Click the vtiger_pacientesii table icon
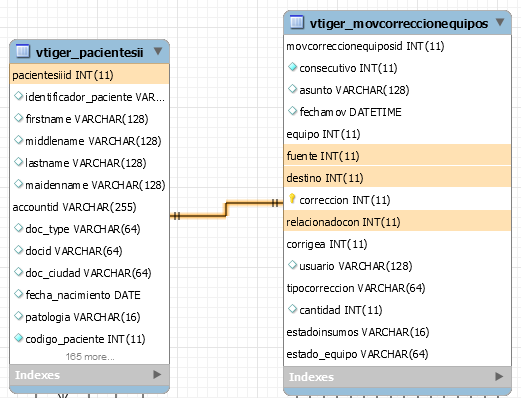This screenshot has height=398, width=521. point(23,51)
